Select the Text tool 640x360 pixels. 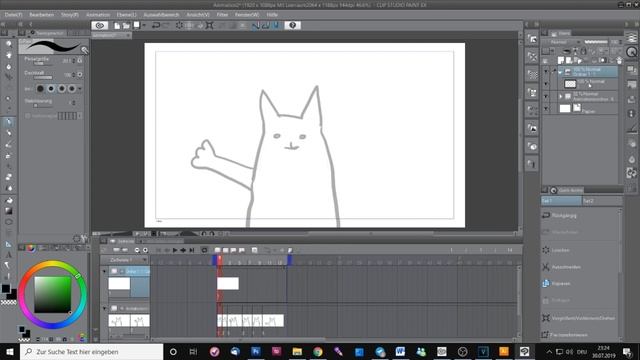click(9, 255)
